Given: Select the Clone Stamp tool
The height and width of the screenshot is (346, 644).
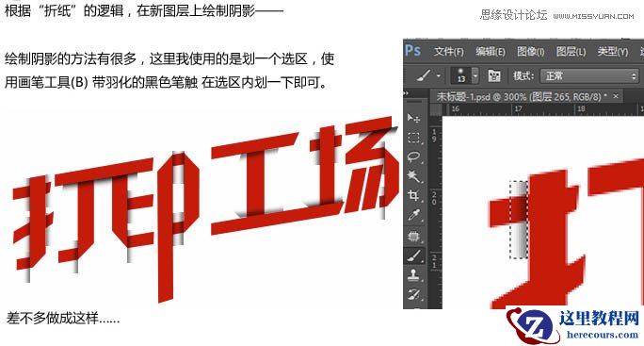Looking at the screenshot, I should point(413,275).
